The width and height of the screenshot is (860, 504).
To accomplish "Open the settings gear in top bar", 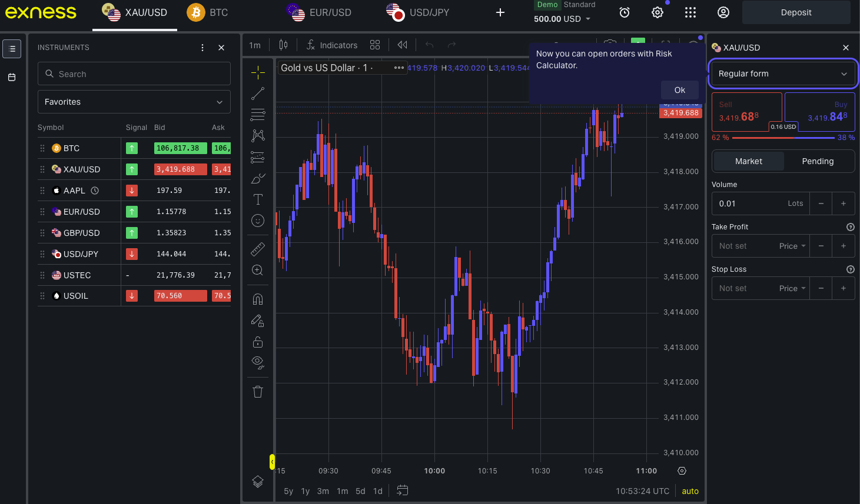I will (658, 12).
